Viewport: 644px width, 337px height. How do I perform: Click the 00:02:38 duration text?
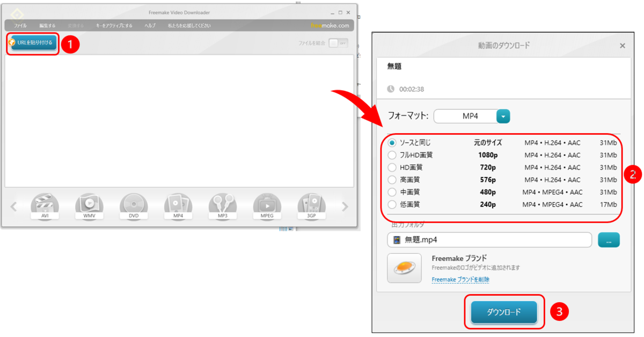[x=412, y=89]
